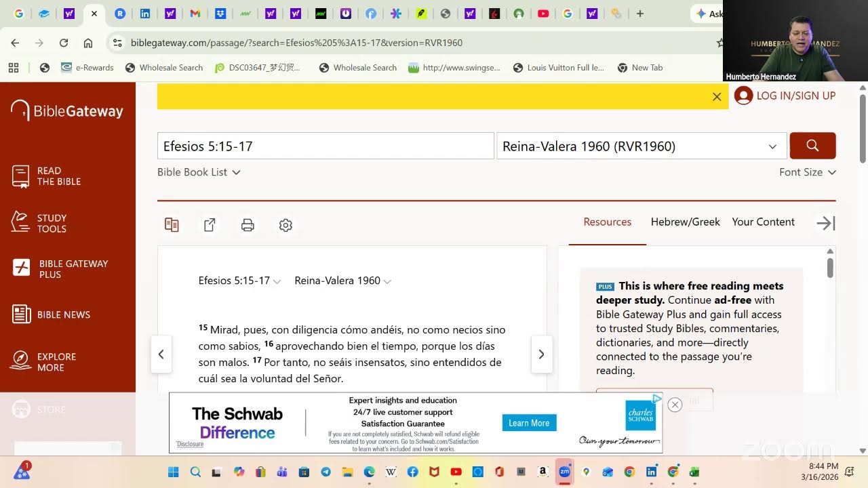The width and height of the screenshot is (868, 488).
Task: Click the share passage external link icon
Action: (x=210, y=225)
